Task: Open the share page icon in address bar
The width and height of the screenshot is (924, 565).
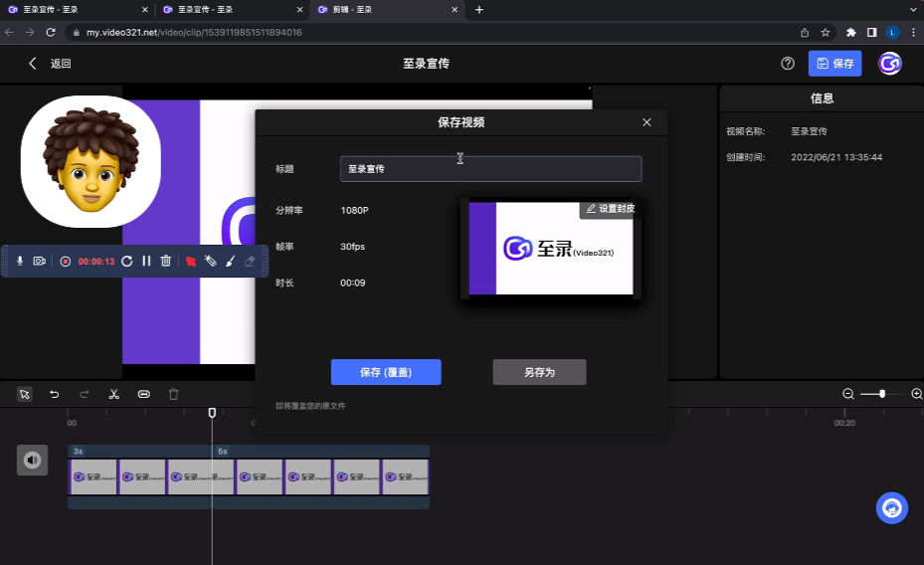Action: pos(805,33)
